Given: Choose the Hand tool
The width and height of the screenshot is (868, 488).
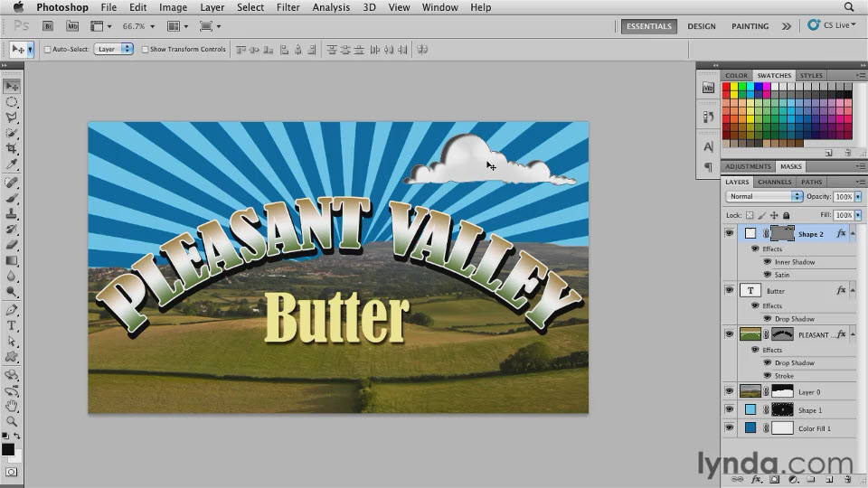Looking at the screenshot, I should (x=12, y=406).
